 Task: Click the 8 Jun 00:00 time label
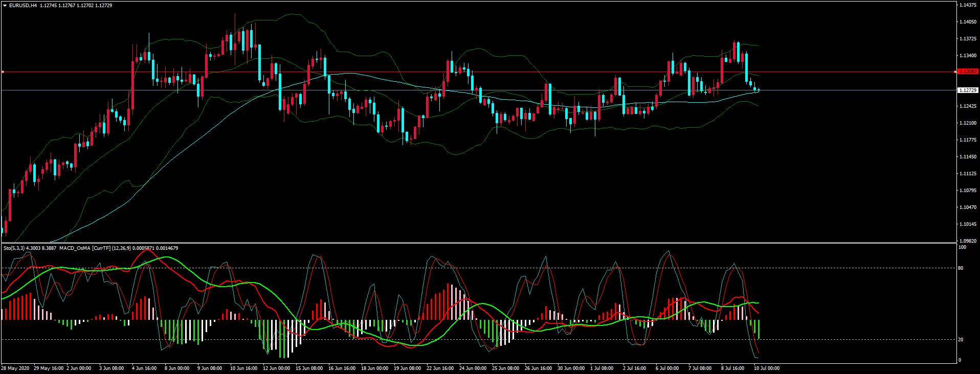177,368
